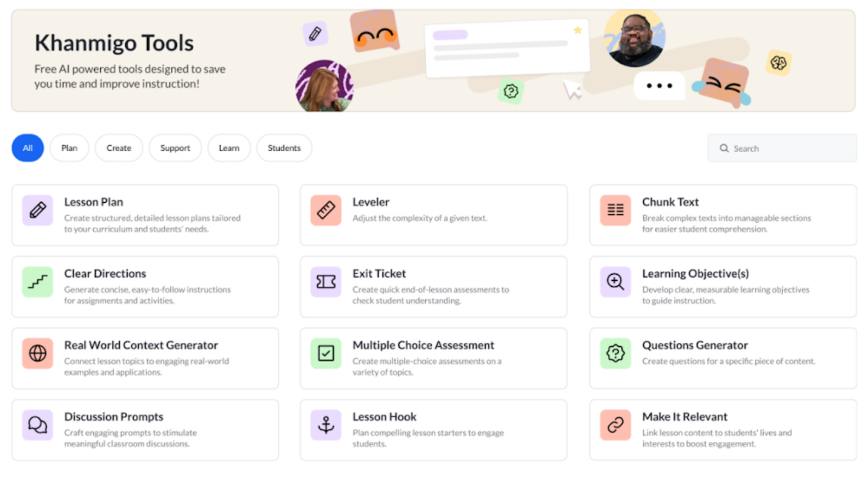Open Questions Generator title
The height and width of the screenshot is (486, 868).
pos(695,345)
